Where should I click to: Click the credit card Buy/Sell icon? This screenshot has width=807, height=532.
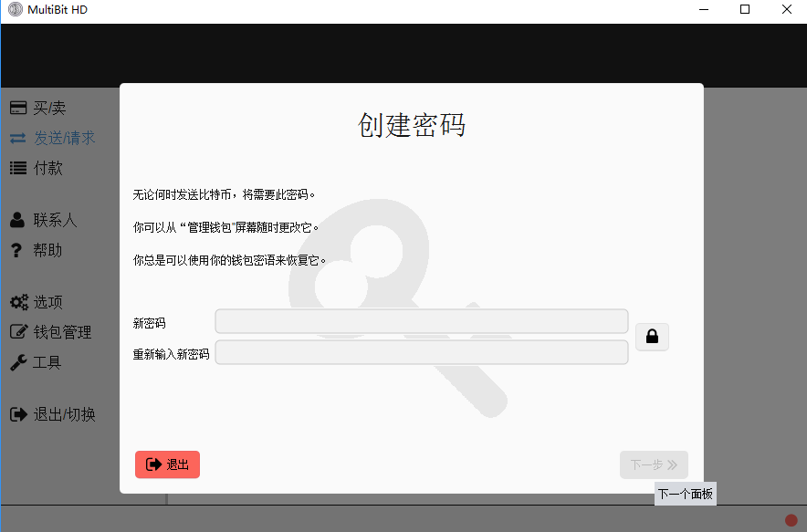coord(18,108)
